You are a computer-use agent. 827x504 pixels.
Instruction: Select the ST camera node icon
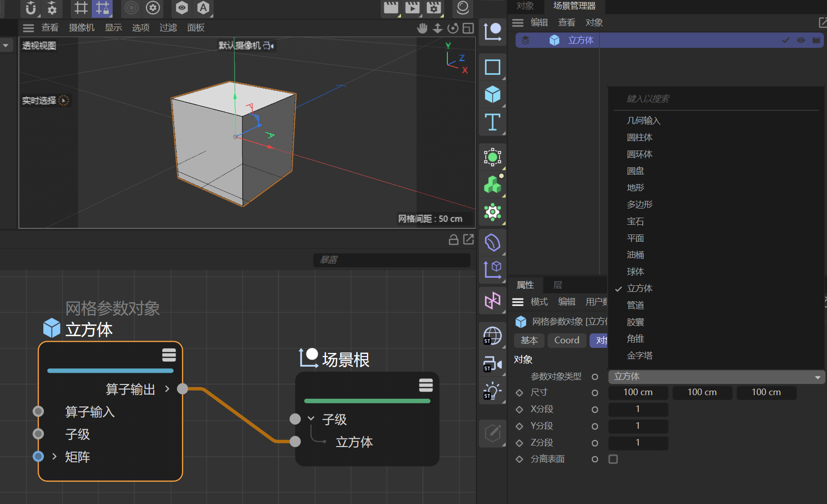tap(492, 363)
